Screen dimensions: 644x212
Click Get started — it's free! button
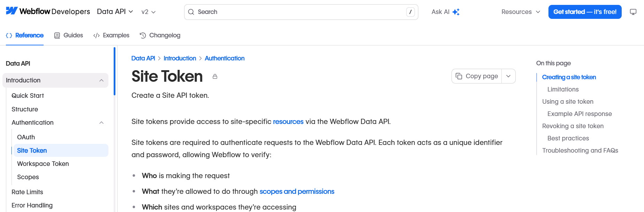tap(585, 12)
